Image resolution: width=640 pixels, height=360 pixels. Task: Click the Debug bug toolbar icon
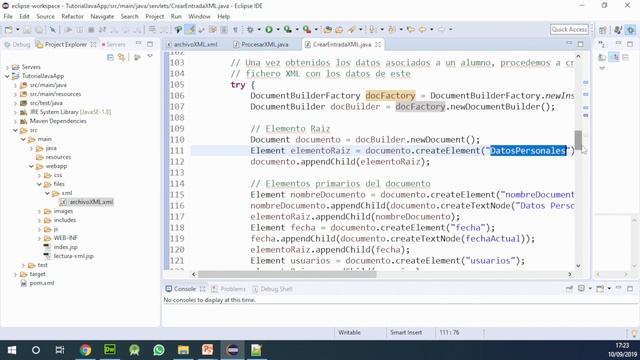click(250, 29)
